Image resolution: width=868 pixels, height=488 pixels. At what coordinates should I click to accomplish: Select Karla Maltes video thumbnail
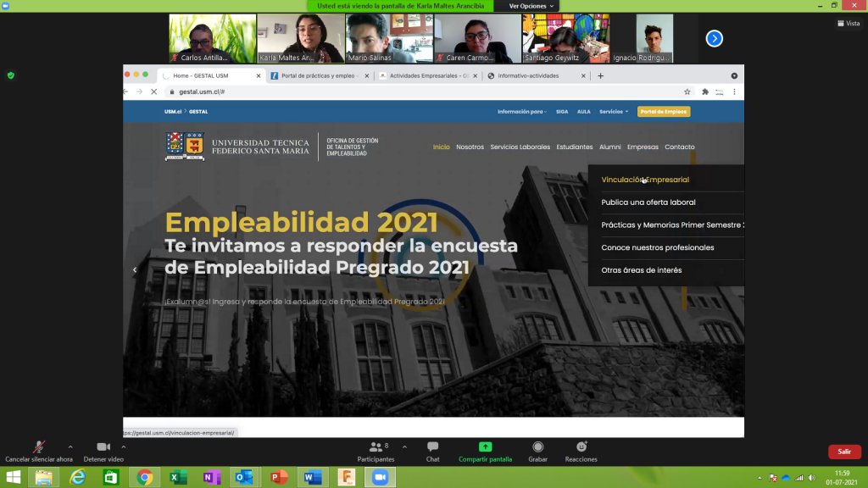pyautogui.click(x=300, y=39)
